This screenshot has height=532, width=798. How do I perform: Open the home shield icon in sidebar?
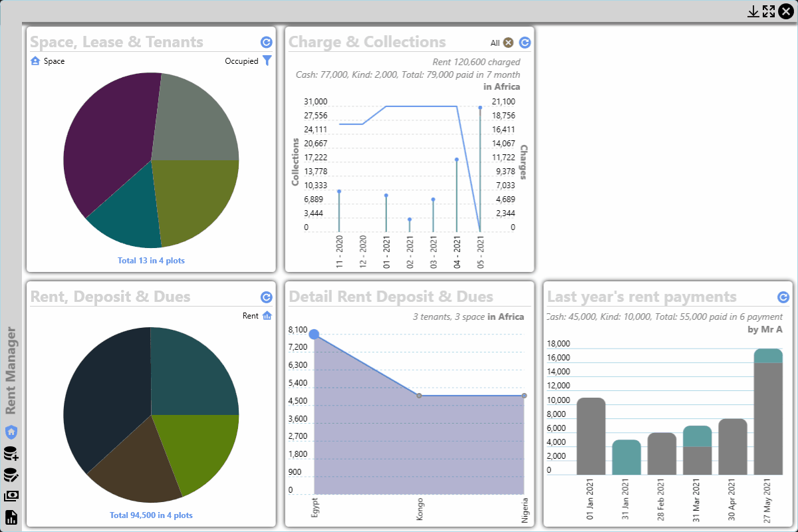coord(11,432)
